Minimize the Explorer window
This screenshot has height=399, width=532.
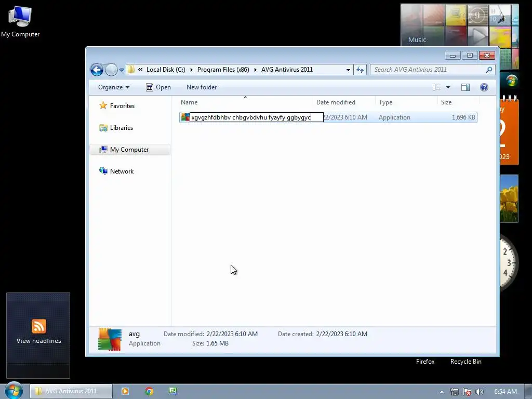[453, 55]
